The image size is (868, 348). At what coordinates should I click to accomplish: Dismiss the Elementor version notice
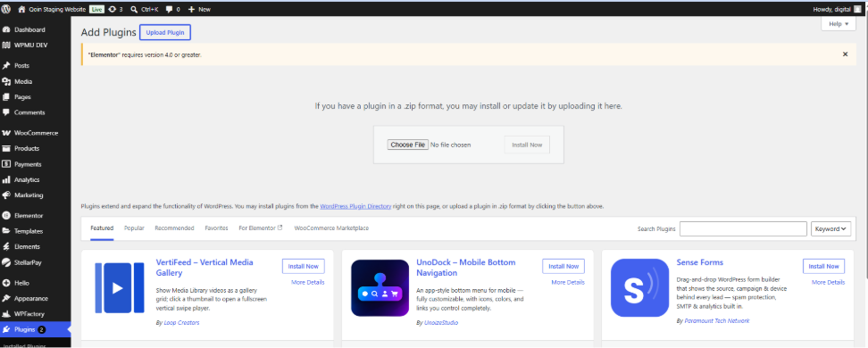point(845,54)
